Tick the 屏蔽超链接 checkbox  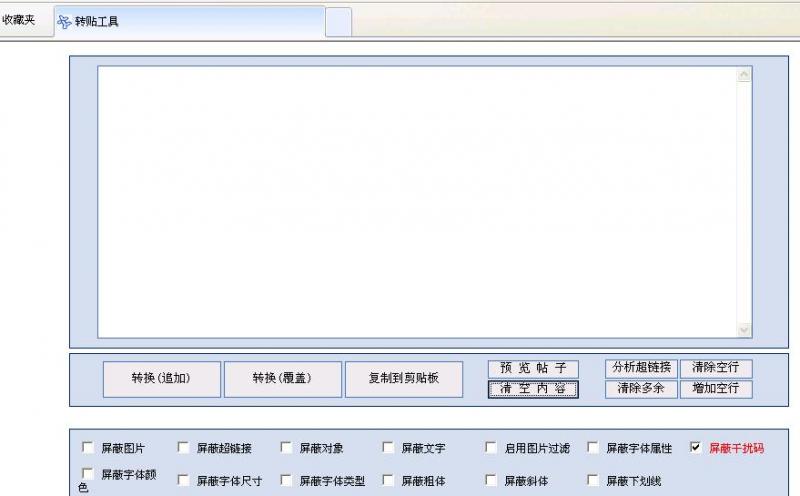click(183, 448)
